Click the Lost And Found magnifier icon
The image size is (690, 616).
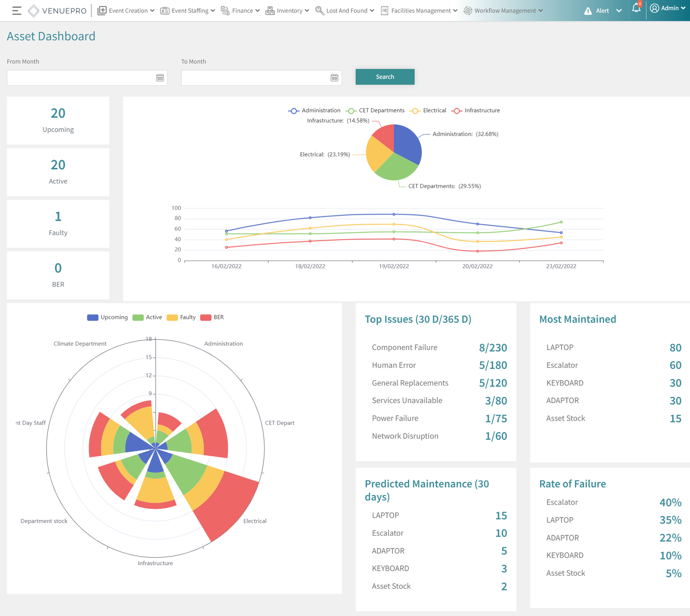pos(320,11)
